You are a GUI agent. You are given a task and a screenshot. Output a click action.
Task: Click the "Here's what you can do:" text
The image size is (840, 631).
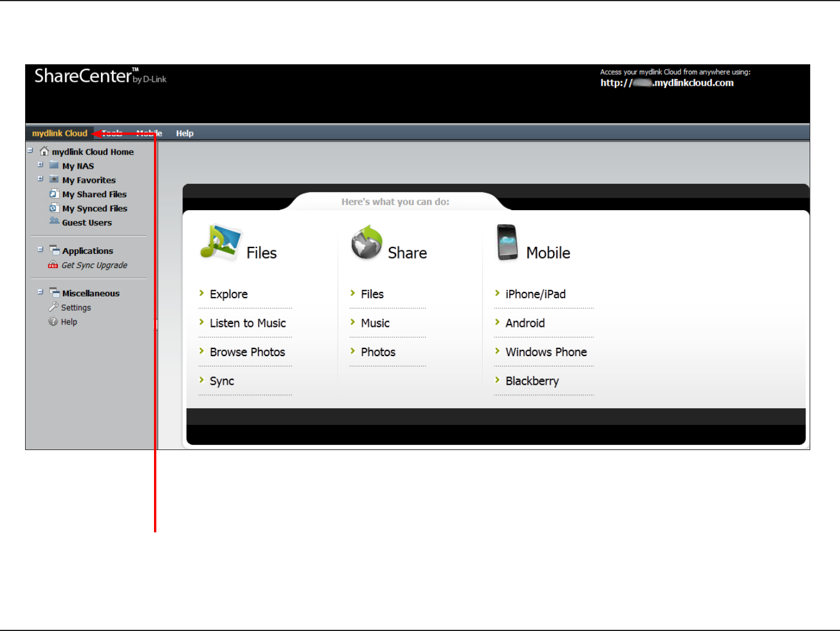pos(395,202)
